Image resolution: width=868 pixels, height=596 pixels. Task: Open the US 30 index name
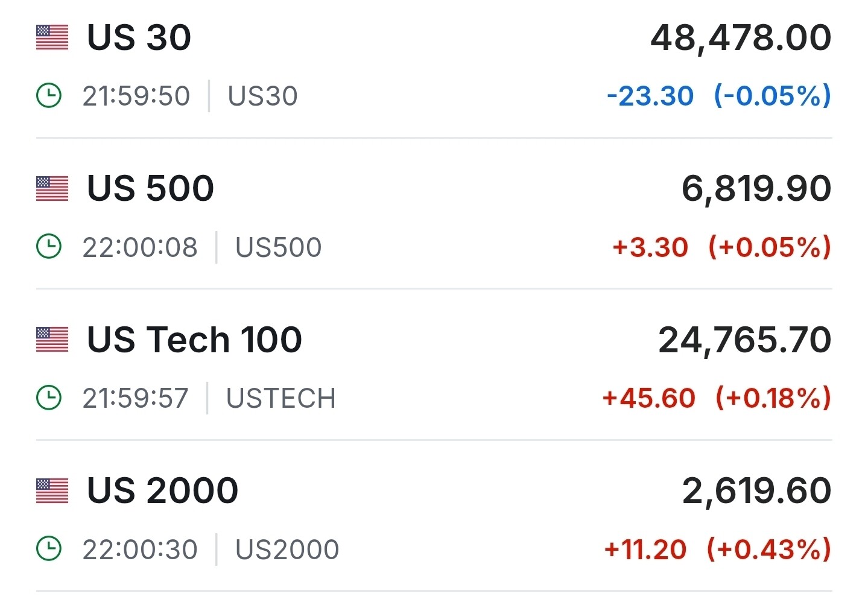139,37
